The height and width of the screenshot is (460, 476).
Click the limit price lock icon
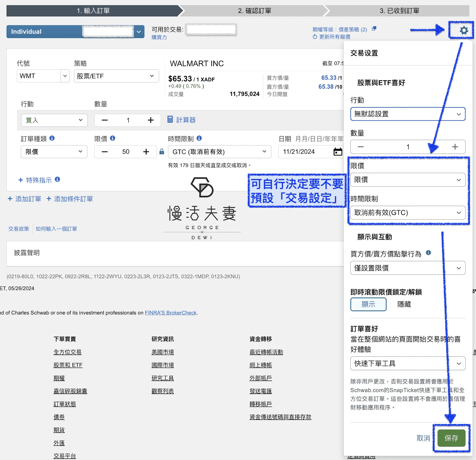(162, 152)
